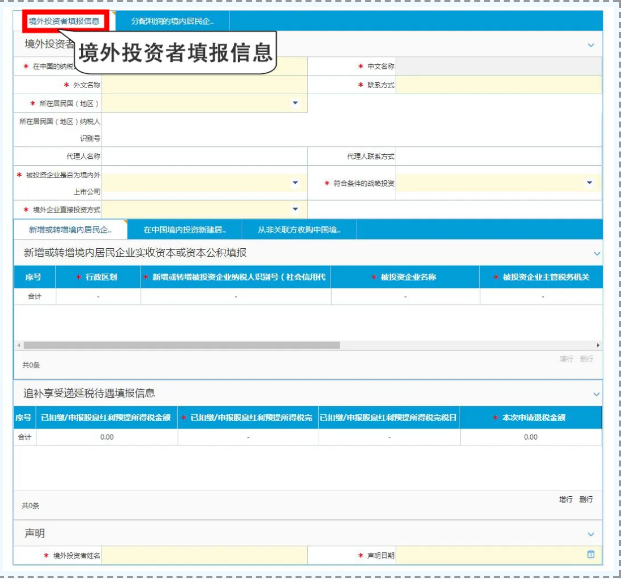Click the 已扣缴/申报股息红利预提所得税金额 column header

[x=106, y=418]
